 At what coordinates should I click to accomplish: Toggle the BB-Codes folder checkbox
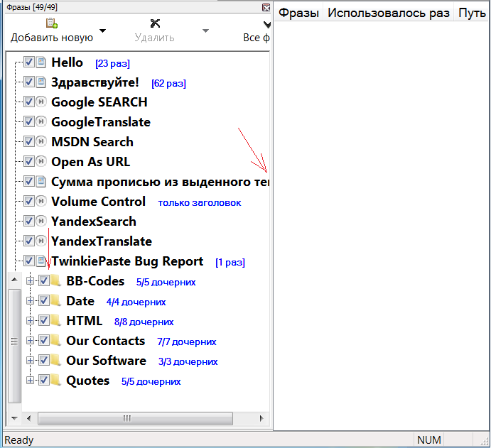click(44, 280)
